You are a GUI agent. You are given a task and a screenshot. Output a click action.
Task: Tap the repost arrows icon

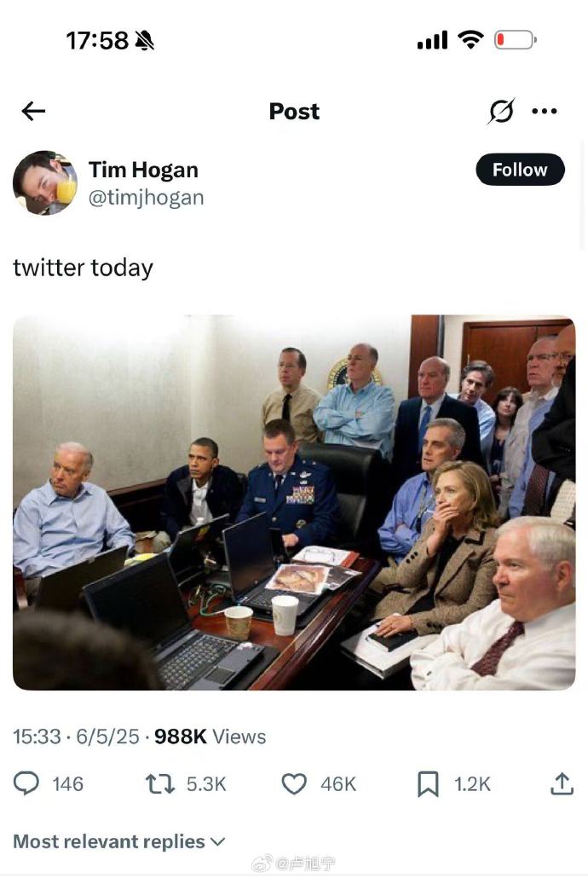pos(160,784)
